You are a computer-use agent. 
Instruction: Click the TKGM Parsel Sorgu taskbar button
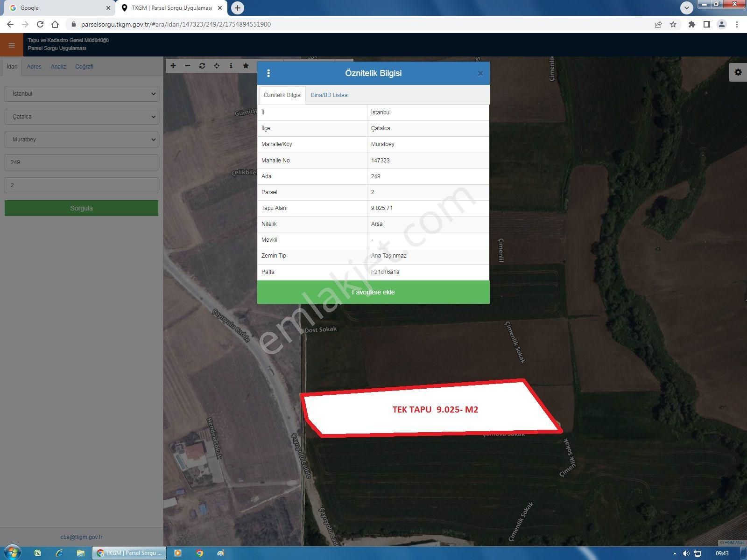(130, 553)
